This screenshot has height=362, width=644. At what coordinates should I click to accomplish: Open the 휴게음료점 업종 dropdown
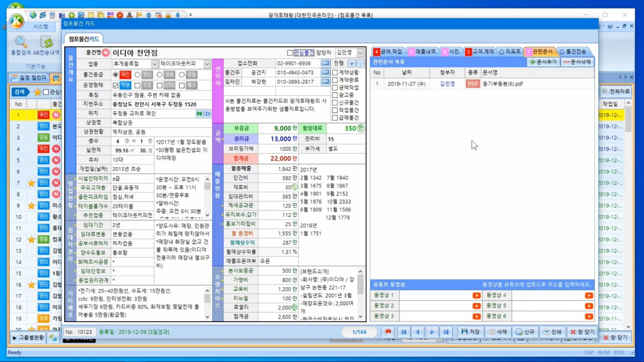155,64
